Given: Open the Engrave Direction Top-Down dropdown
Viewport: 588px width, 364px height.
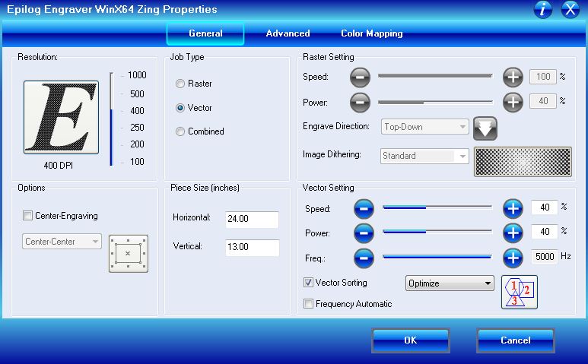Looking at the screenshot, I should tap(425, 127).
